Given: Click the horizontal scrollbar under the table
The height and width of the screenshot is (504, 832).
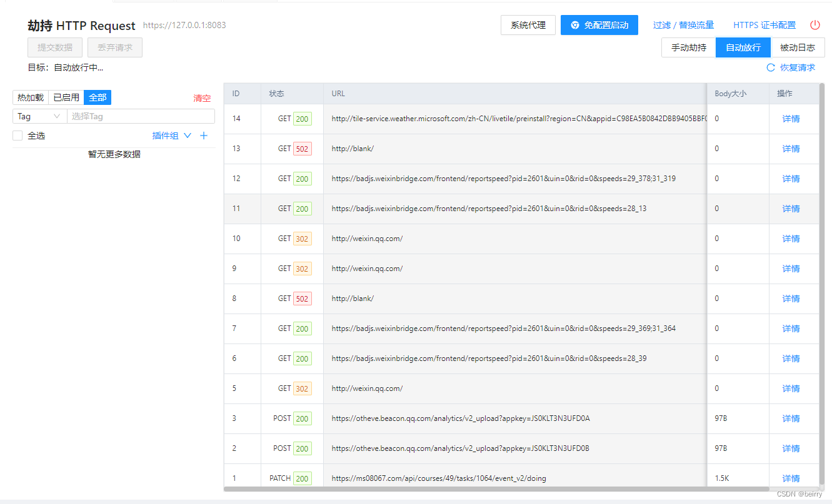Looking at the screenshot, I should [497, 489].
